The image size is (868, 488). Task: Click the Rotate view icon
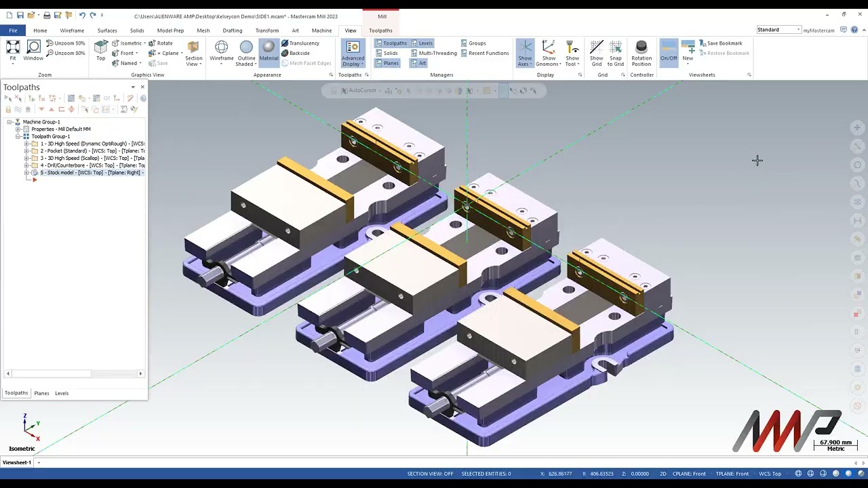pyautogui.click(x=161, y=43)
